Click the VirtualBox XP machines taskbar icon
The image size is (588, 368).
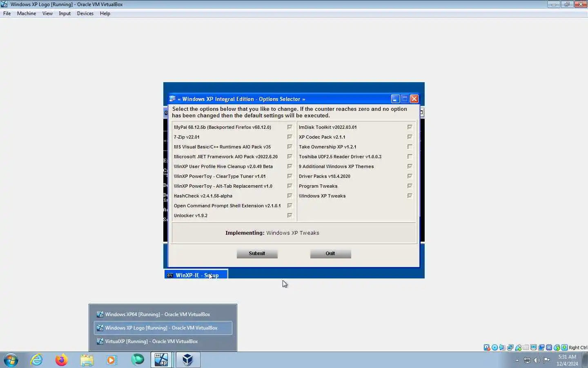[161, 360]
